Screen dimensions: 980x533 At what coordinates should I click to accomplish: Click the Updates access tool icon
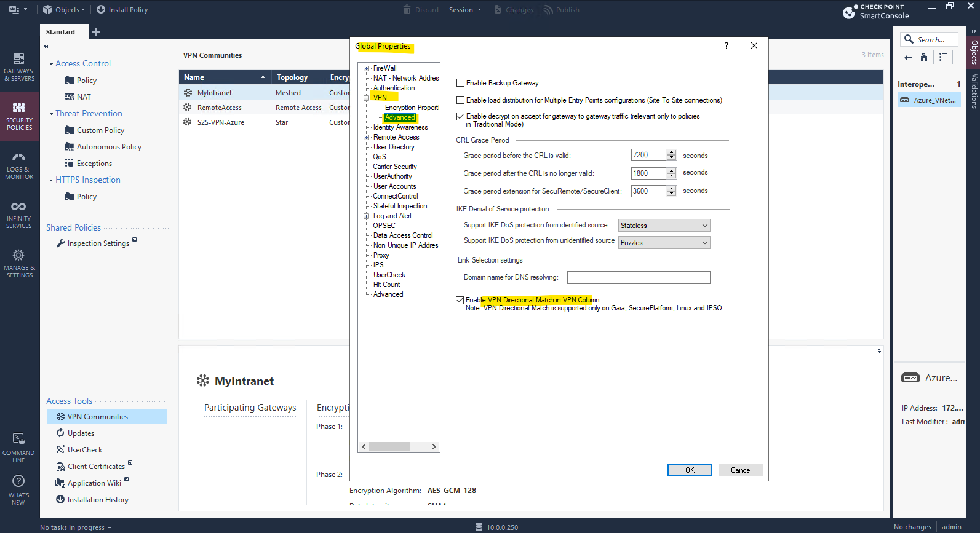point(60,433)
